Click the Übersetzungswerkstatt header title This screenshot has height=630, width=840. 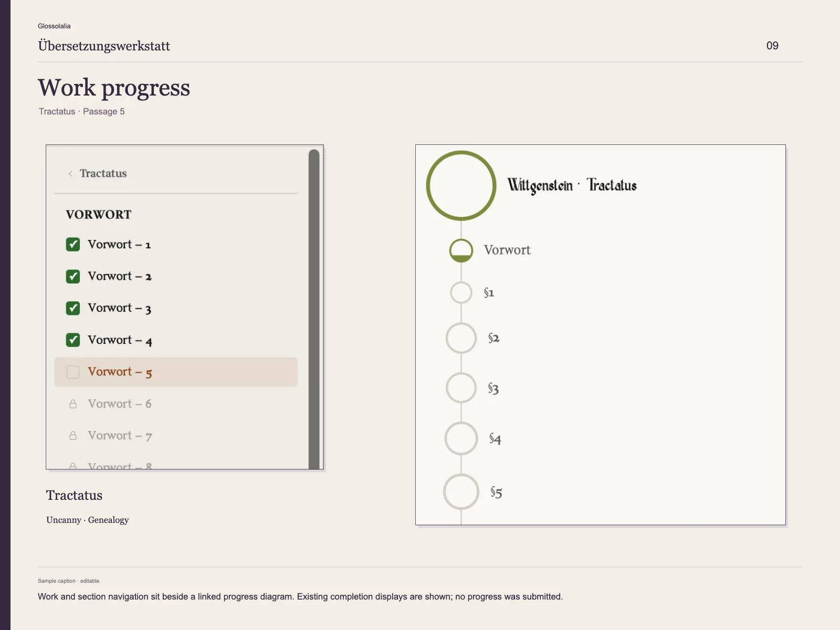(104, 46)
